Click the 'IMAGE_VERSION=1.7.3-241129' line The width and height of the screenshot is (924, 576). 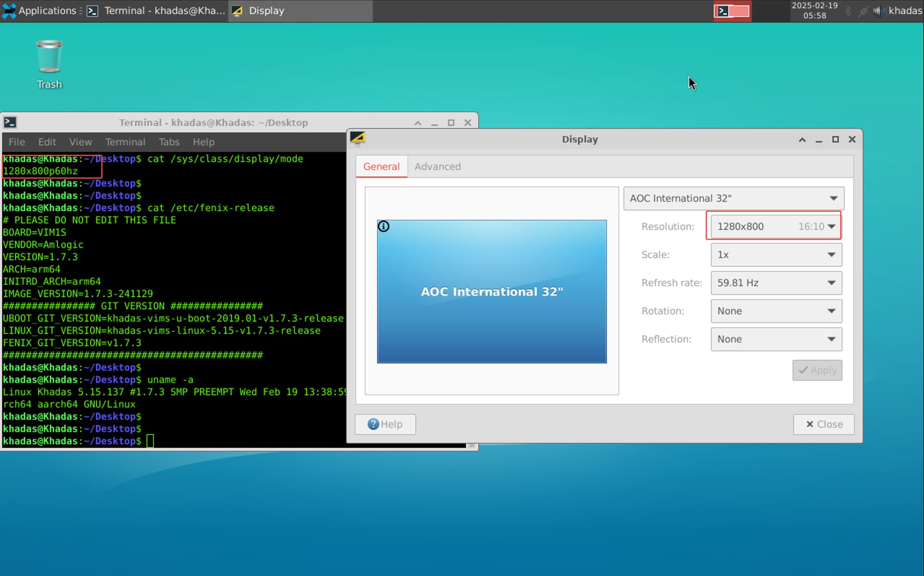click(x=78, y=294)
